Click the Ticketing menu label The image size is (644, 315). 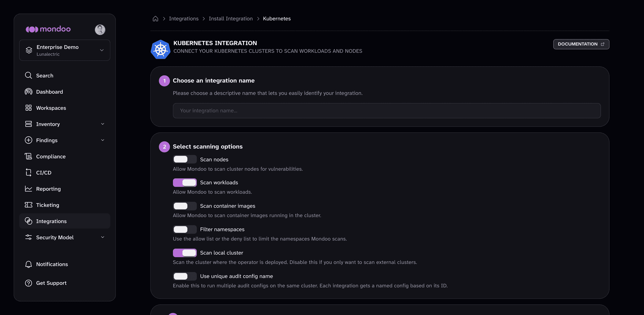[47, 205]
